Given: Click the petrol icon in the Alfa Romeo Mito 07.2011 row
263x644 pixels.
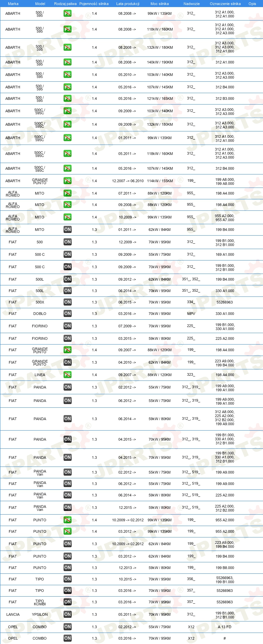Looking at the screenshot, I should 68,193.
